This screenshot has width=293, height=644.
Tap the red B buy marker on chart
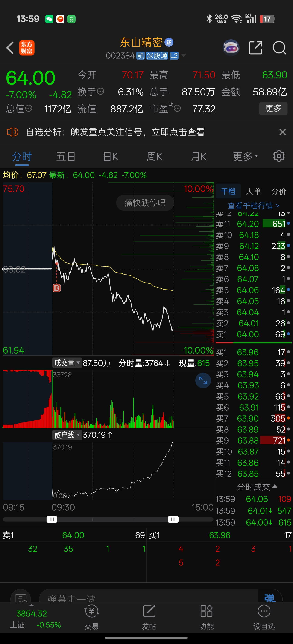click(x=57, y=288)
